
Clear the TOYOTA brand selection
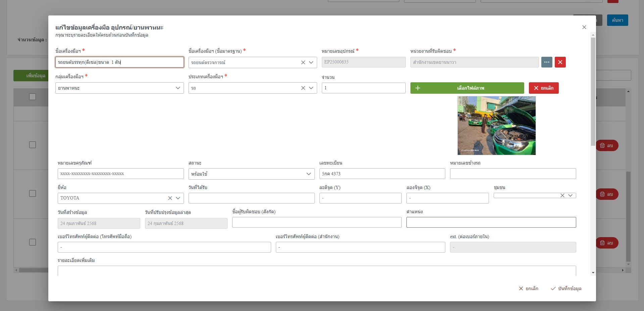(170, 198)
